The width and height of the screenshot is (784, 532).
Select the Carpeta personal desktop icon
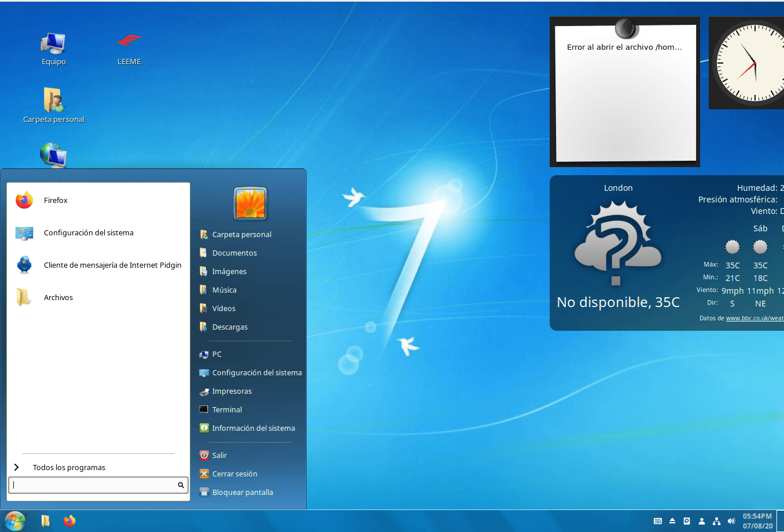click(x=53, y=105)
